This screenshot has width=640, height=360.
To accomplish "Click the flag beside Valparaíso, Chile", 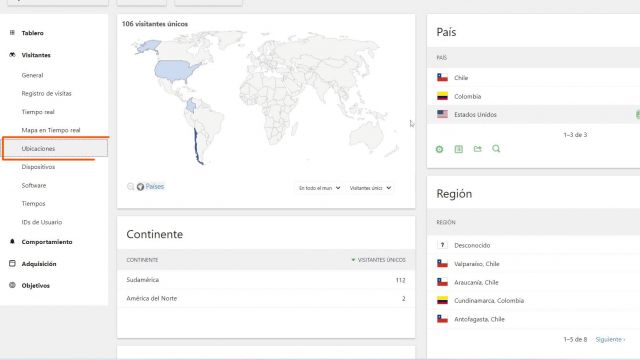I will [x=442, y=264].
